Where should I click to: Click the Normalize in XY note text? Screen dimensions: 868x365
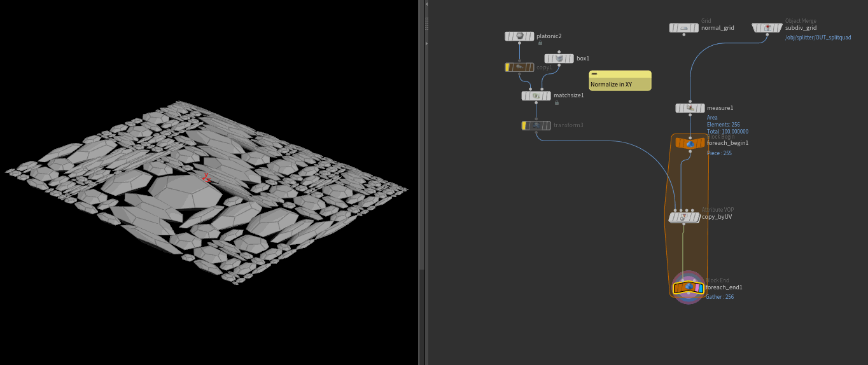[x=611, y=85]
